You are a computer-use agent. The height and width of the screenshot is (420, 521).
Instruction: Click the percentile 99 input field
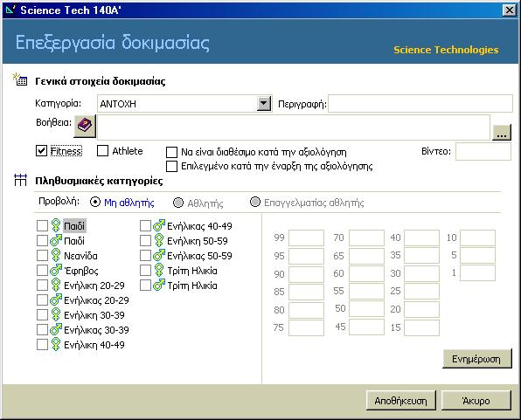click(306, 238)
